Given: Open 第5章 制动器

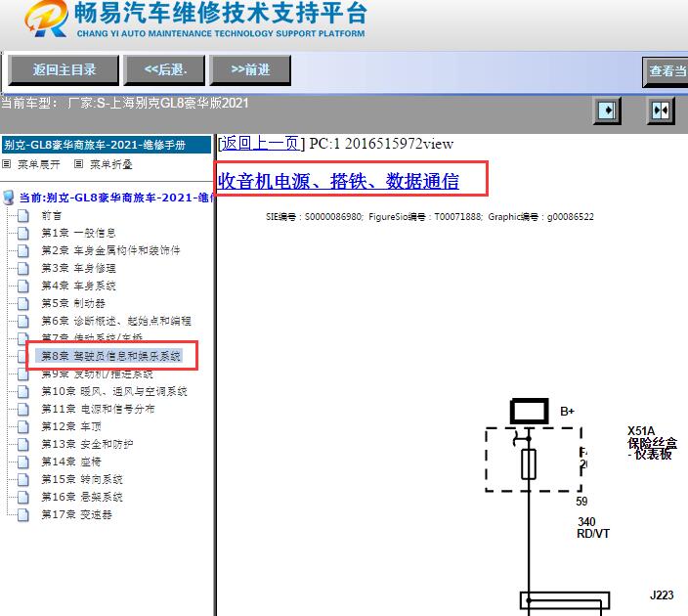Looking at the screenshot, I should [73, 303].
